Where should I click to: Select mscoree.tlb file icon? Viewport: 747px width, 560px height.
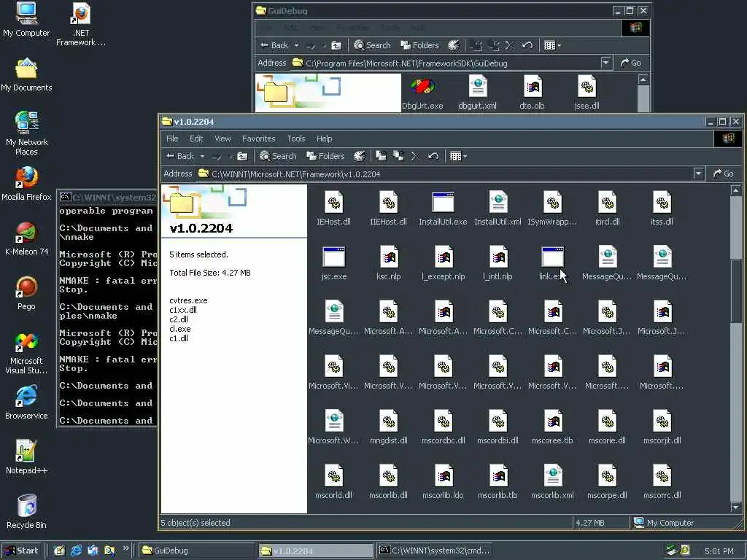(553, 421)
